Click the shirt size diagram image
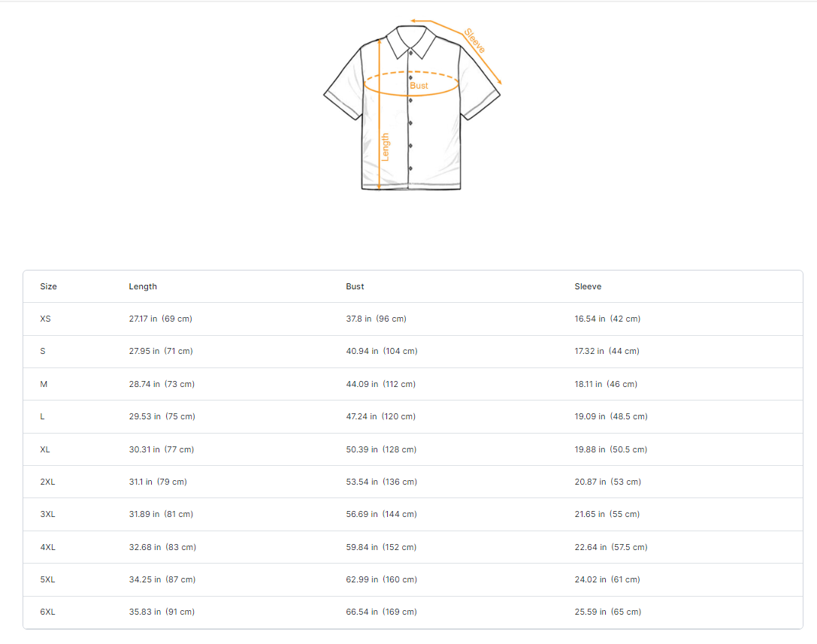The height and width of the screenshot is (644, 817). point(412,107)
